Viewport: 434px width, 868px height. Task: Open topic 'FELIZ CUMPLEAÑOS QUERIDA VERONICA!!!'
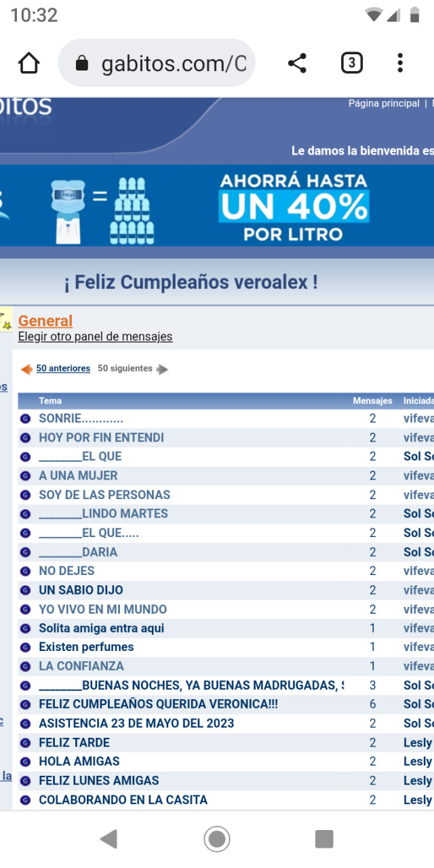[158, 705]
